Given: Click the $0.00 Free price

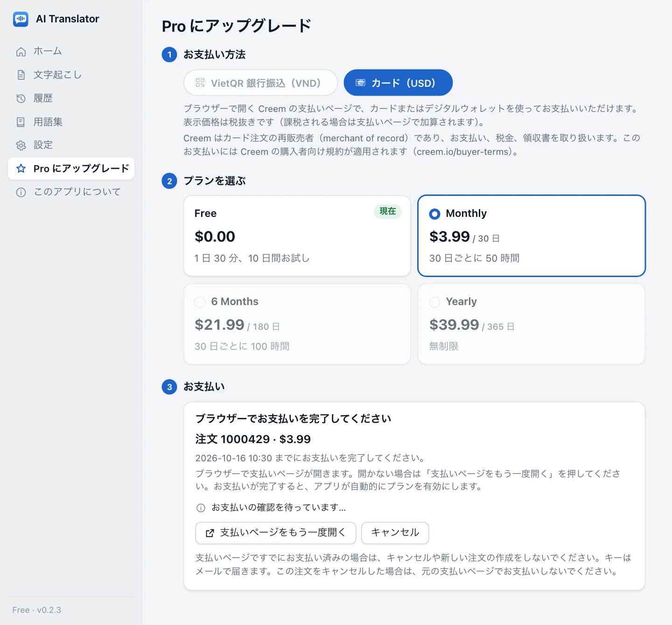Looking at the screenshot, I should coord(215,236).
